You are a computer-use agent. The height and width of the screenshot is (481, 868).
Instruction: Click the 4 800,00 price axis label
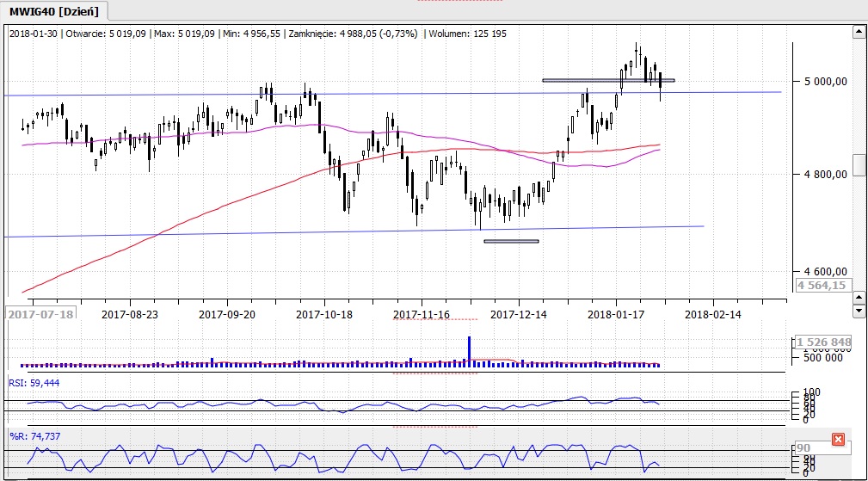pos(825,175)
